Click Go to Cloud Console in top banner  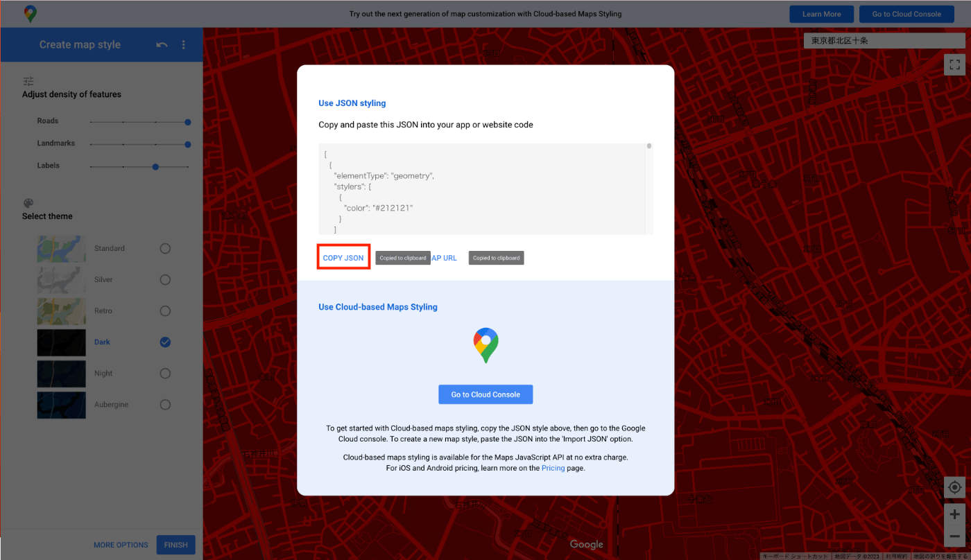tap(906, 14)
